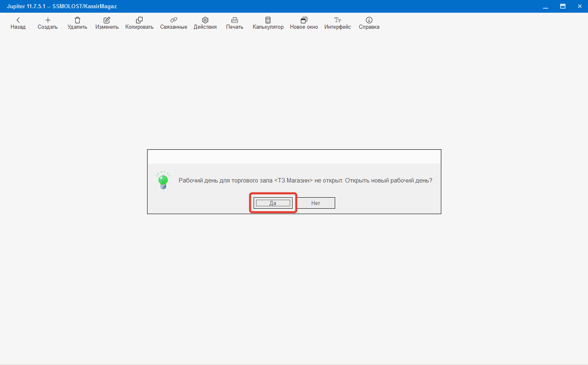Click the working day question text
This screenshot has height=365, width=588.
click(305, 180)
